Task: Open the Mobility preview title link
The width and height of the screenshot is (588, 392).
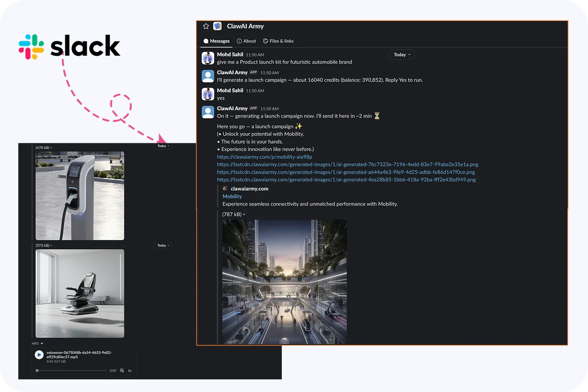Action: (x=232, y=196)
